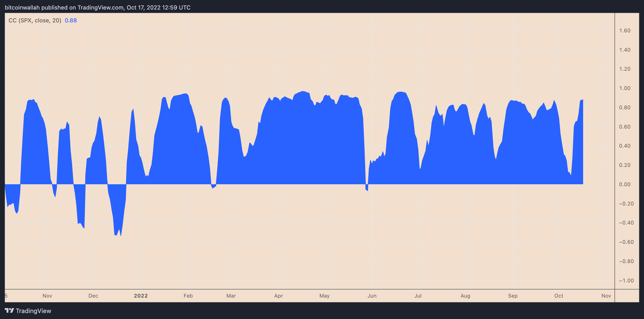
Task: Click the bitcoinwallah published header text
Action: tap(98, 8)
